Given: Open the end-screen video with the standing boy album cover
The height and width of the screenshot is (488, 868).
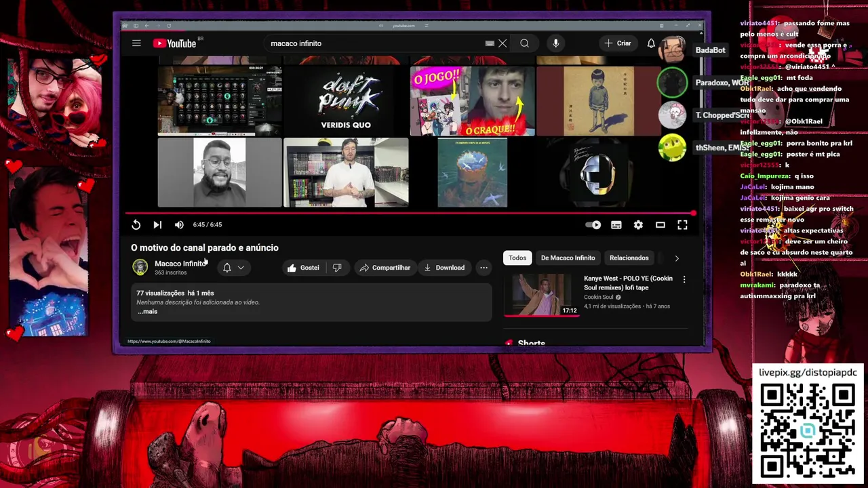Looking at the screenshot, I should 598,100.
